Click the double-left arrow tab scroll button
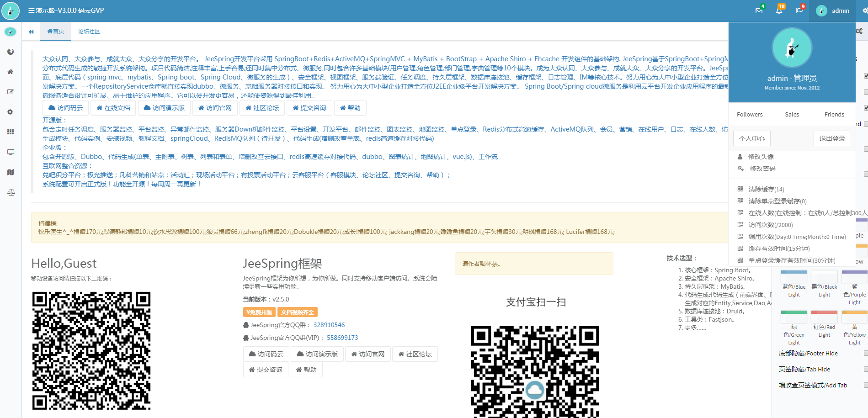This screenshot has height=418, width=868. [x=31, y=32]
